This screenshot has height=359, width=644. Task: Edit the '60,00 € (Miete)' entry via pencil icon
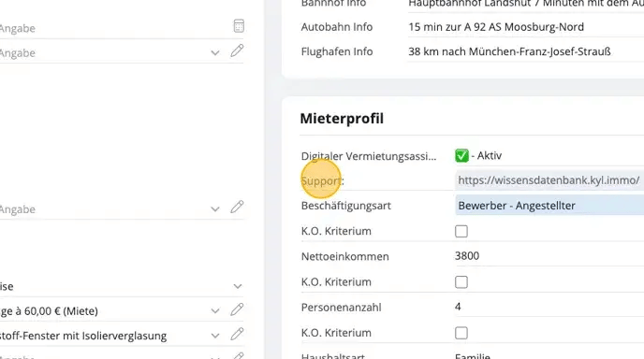(x=237, y=309)
